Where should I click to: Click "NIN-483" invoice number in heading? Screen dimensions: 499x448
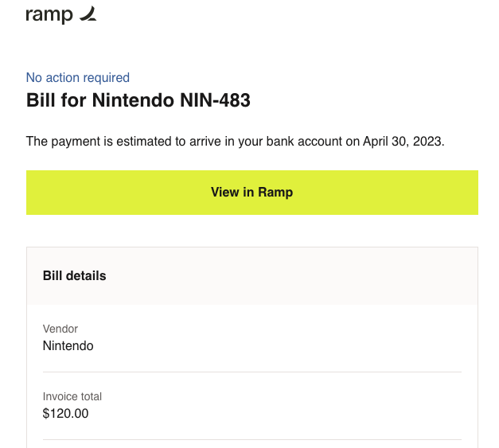(215, 100)
